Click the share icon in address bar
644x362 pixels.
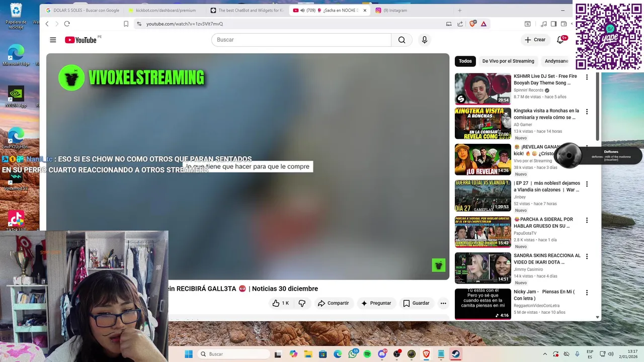[x=460, y=24]
